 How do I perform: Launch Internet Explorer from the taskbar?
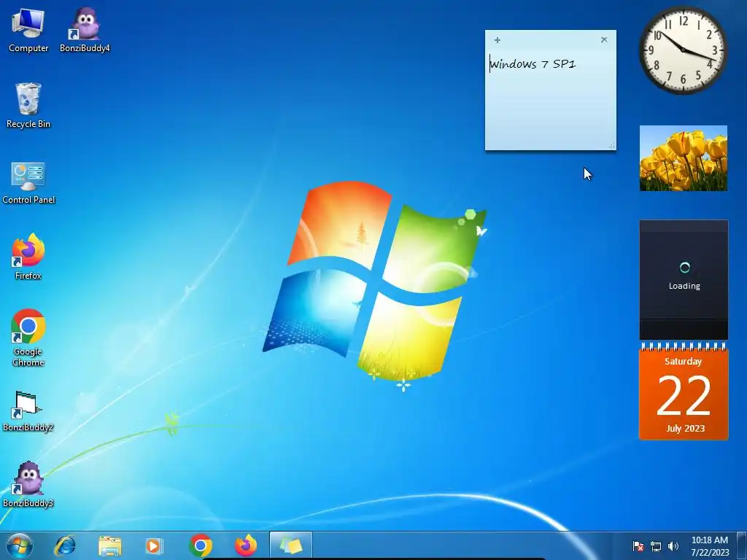point(65,545)
